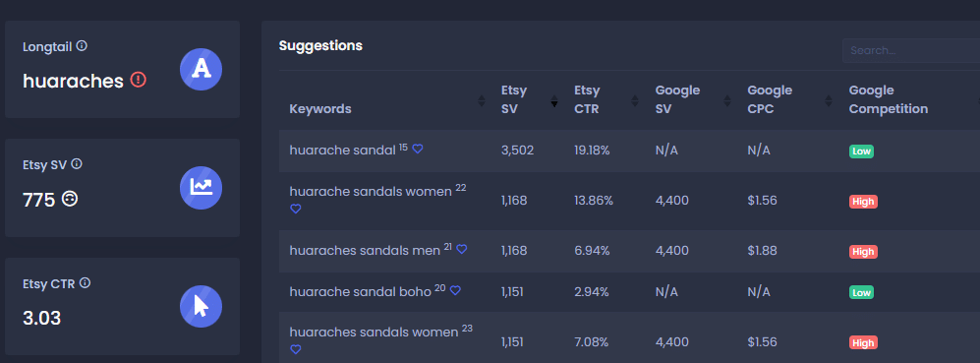Favorite the huarache sandal keyword with heart
Viewport: 980px width, 363px height.
point(418,149)
